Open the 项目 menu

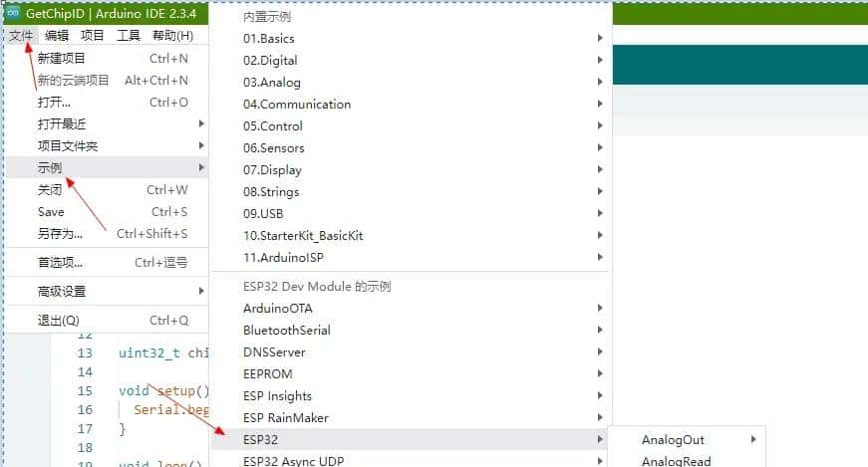(92, 36)
